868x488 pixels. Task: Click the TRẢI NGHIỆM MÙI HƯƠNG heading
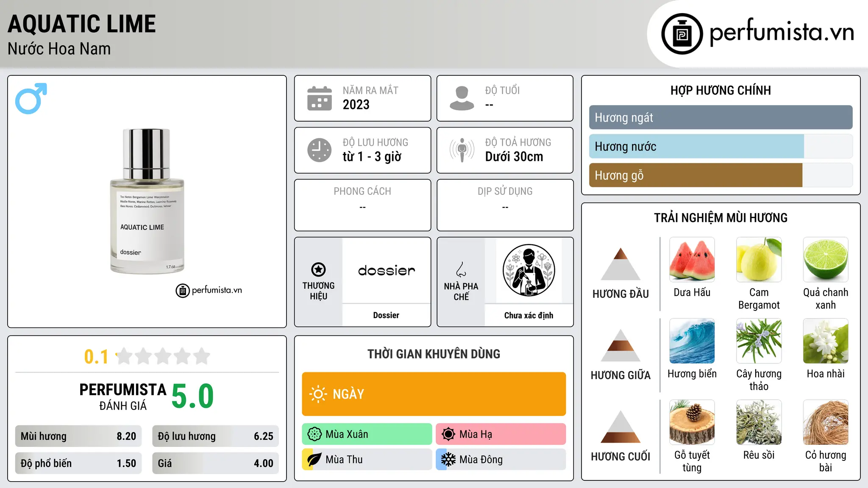pos(721,218)
